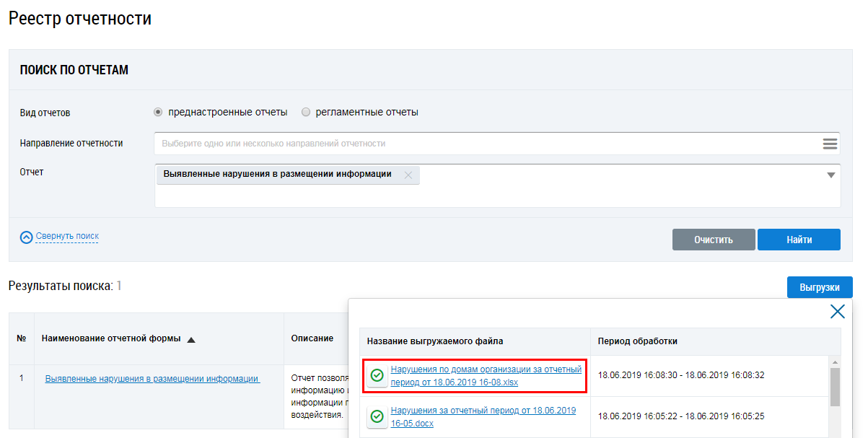Click the Название выгружаемого файла column header

pyautogui.click(x=434, y=341)
